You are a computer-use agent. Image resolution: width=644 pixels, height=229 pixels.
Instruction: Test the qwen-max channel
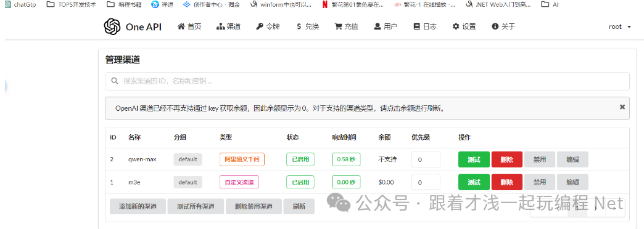pyautogui.click(x=474, y=159)
